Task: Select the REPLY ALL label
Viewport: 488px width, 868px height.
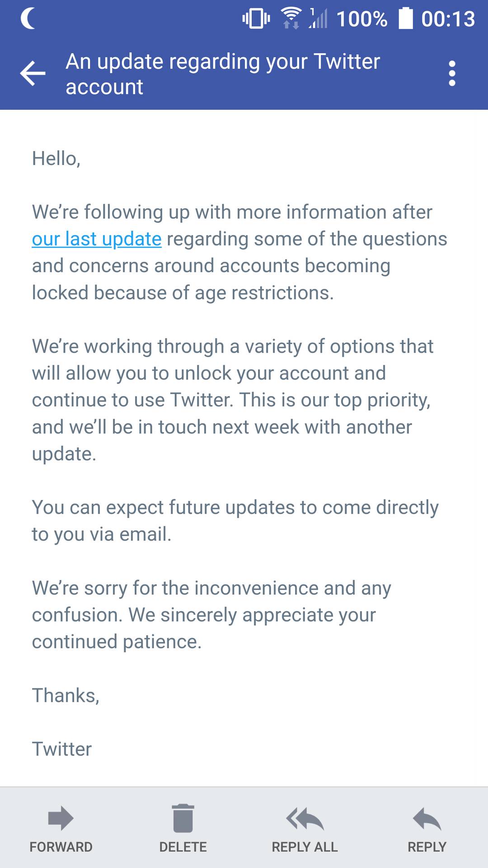Action: click(x=305, y=846)
